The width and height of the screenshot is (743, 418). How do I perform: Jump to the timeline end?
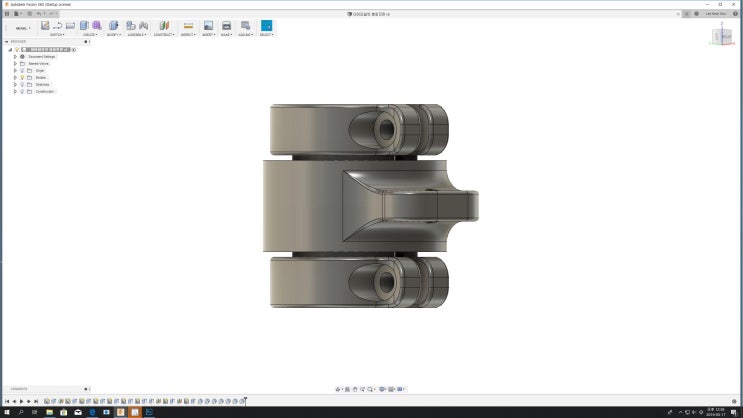[x=36, y=401]
